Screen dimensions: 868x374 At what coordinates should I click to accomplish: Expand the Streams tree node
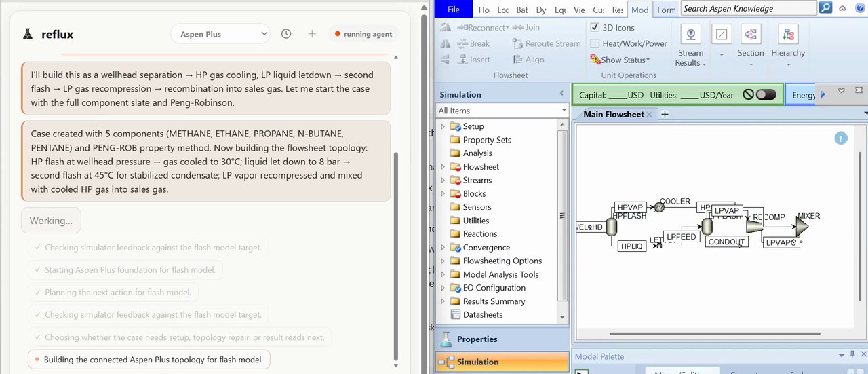click(x=443, y=180)
